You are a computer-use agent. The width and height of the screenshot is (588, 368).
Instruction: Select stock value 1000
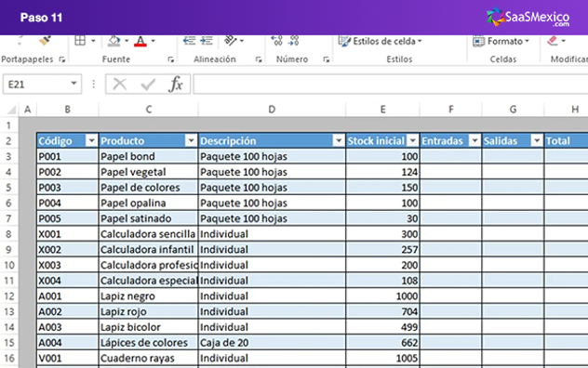pyautogui.click(x=383, y=296)
